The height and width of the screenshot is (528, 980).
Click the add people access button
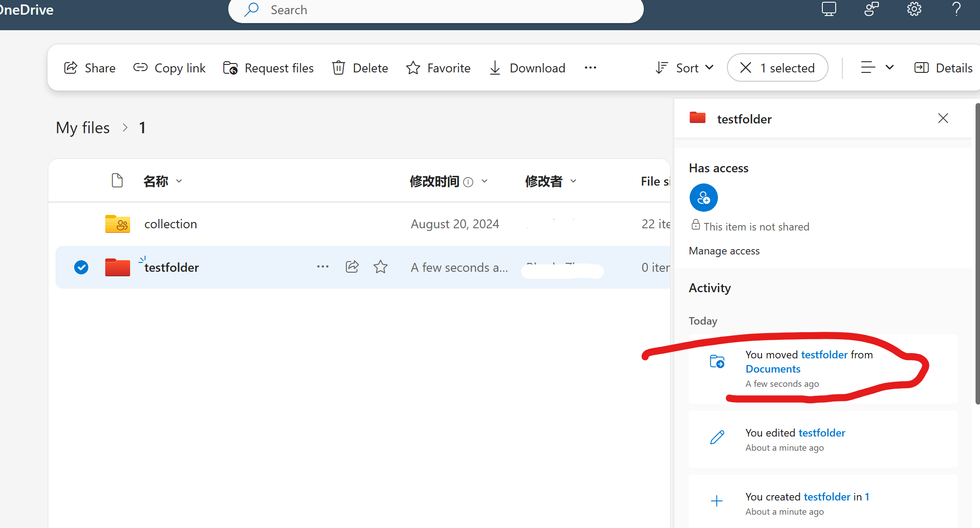click(x=703, y=198)
